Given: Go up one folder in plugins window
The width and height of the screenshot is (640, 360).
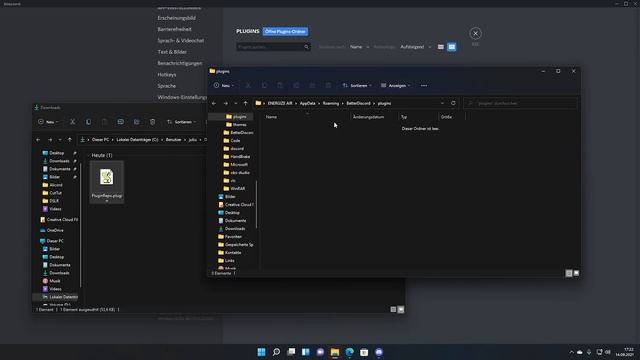Looking at the screenshot, I should [x=245, y=103].
